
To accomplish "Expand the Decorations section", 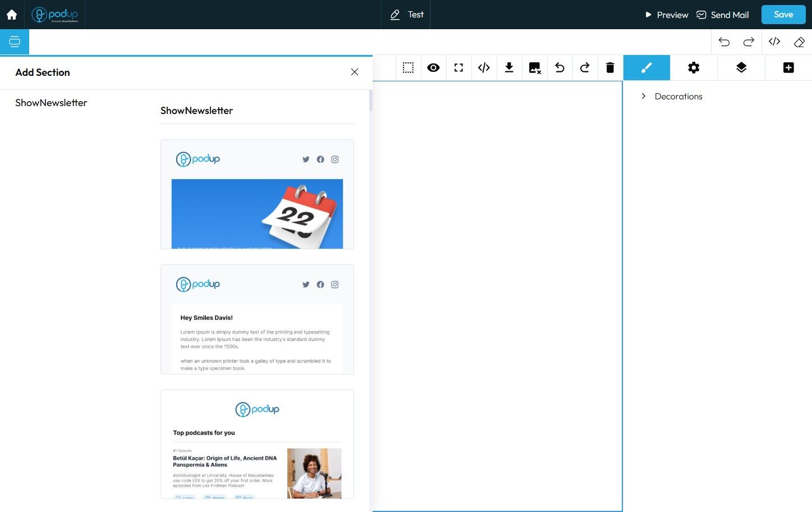I will (x=672, y=97).
